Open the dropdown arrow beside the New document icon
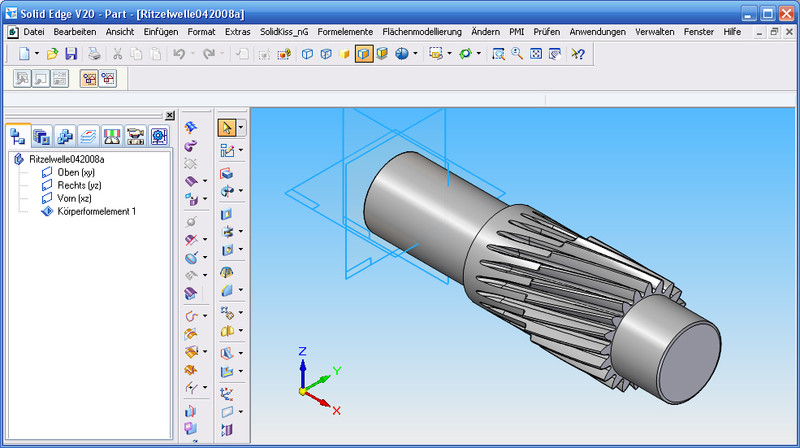 tap(37, 53)
